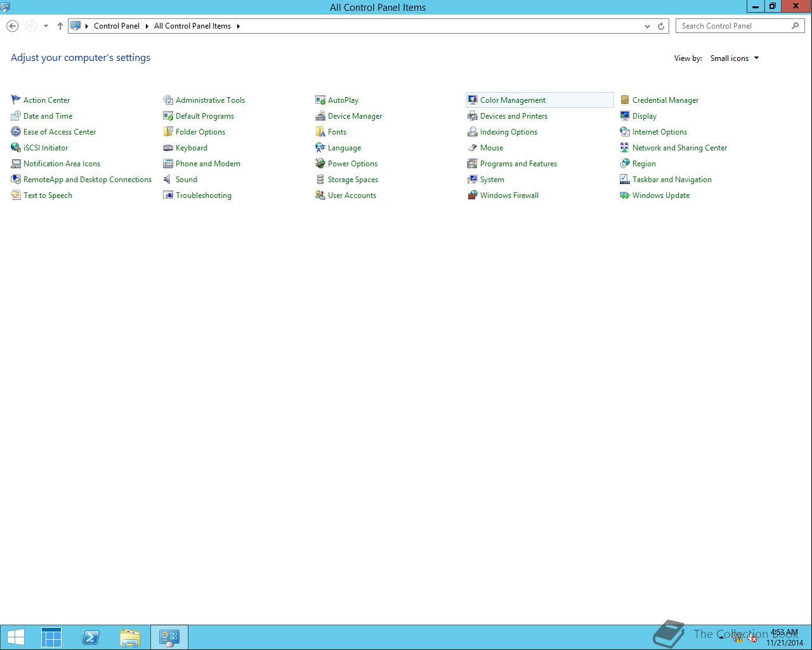812x650 pixels.
Task: Open the Windows Start button
Action: 16,637
